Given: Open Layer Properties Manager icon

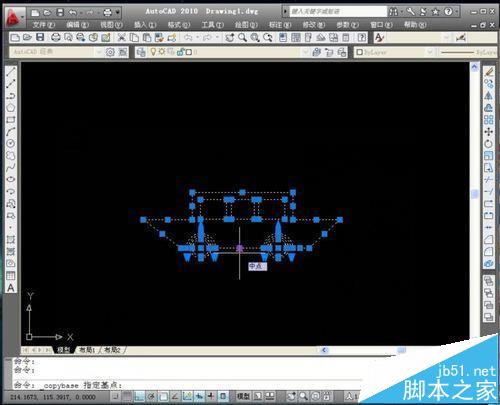Looking at the screenshot, I should tap(141, 52).
